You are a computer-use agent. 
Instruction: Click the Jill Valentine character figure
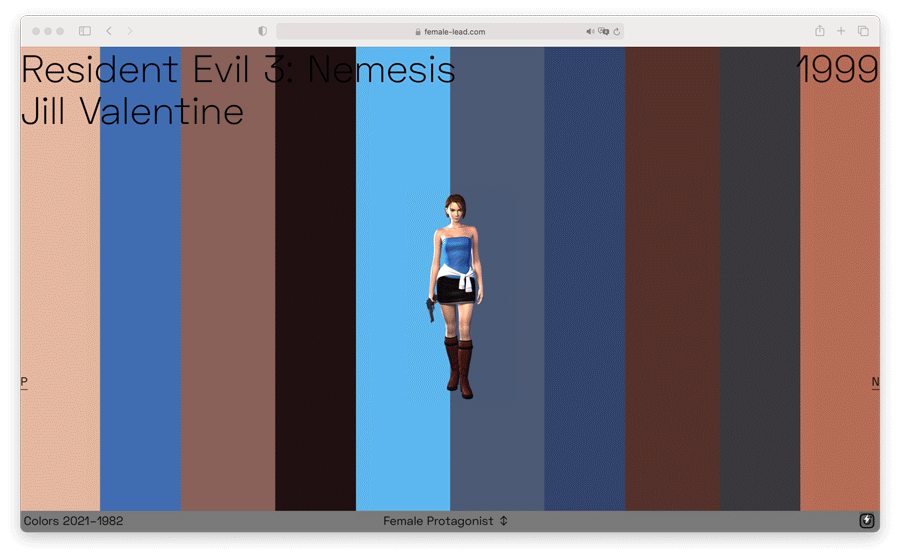click(456, 296)
